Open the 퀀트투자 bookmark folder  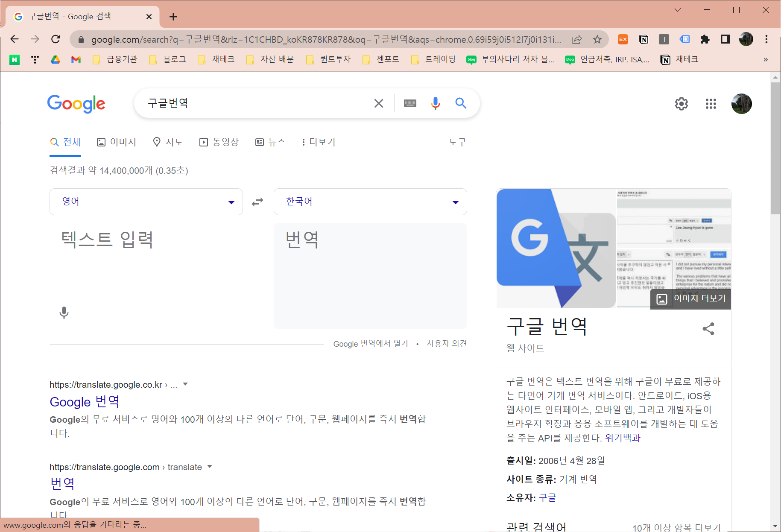(x=329, y=59)
